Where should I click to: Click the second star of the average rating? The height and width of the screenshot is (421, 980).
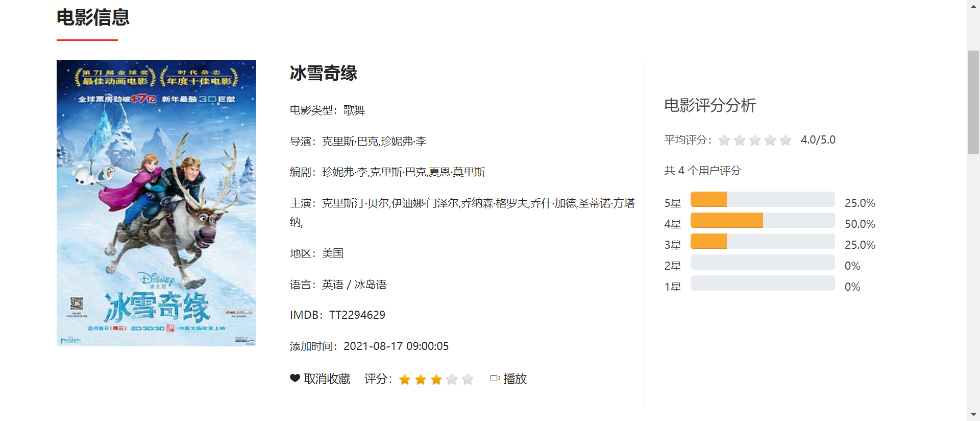[x=740, y=140]
